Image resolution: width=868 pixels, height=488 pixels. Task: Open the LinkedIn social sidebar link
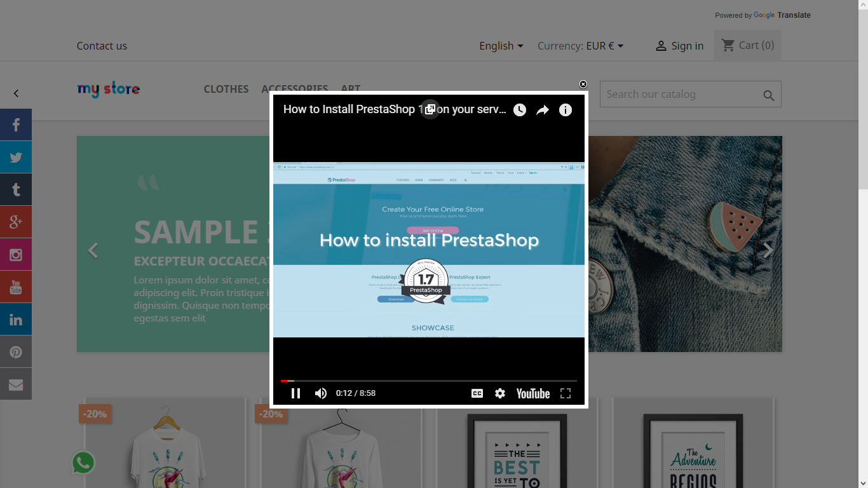[16, 319]
